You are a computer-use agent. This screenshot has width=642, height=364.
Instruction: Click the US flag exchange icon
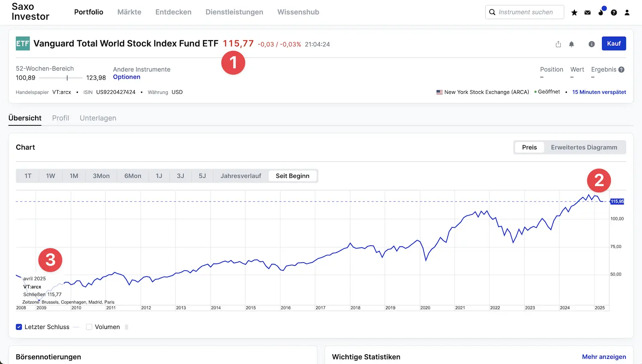[x=440, y=92]
